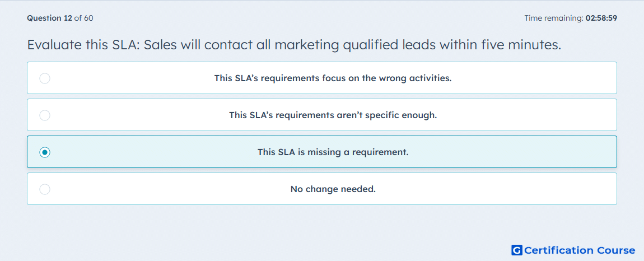This screenshot has height=261, width=644.
Task: Click the G logo icon beside Certification Course
Action: (517, 250)
